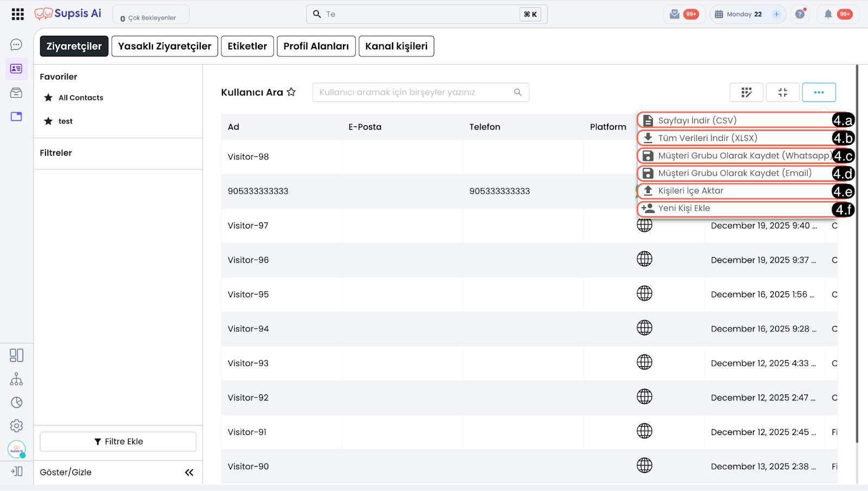Click the help question mark icon
The height and width of the screenshot is (491, 868).
click(800, 14)
